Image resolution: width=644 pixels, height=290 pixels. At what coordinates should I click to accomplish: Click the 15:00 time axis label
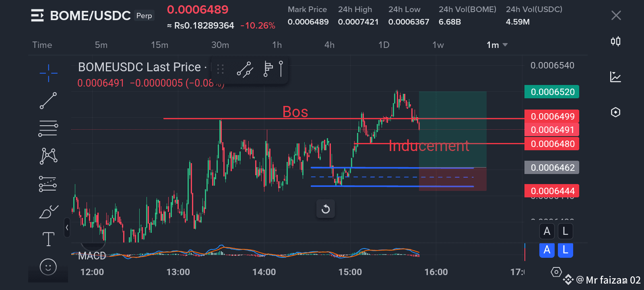pos(350,272)
